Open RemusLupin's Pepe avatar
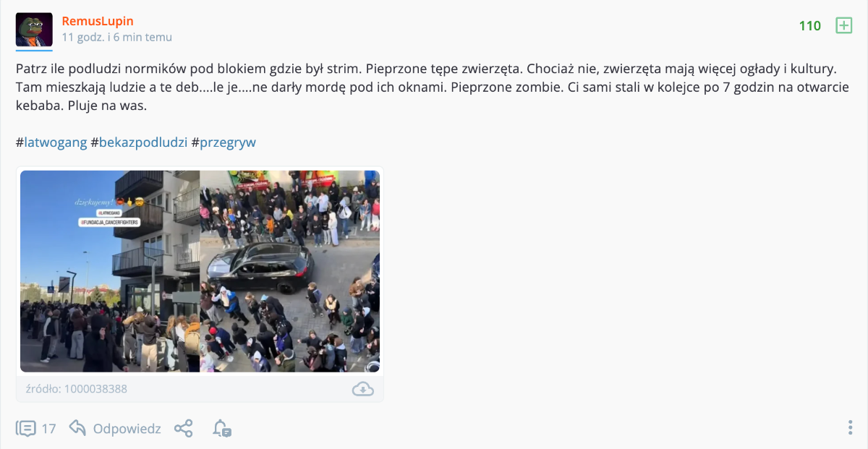 [x=34, y=30]
